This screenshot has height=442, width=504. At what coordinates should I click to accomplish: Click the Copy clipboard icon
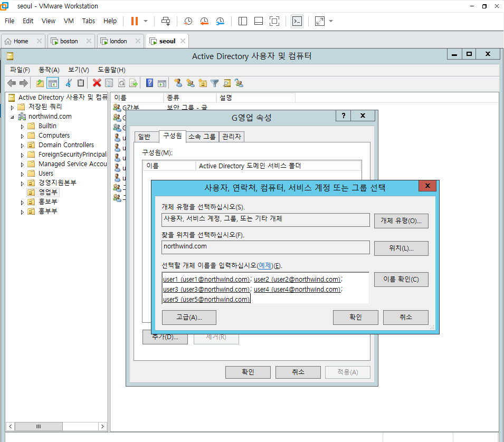81,83
